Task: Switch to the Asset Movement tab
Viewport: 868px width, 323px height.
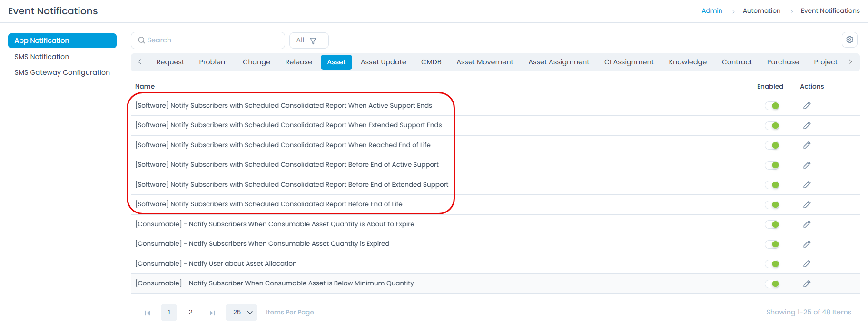Action: click(484, 62)
